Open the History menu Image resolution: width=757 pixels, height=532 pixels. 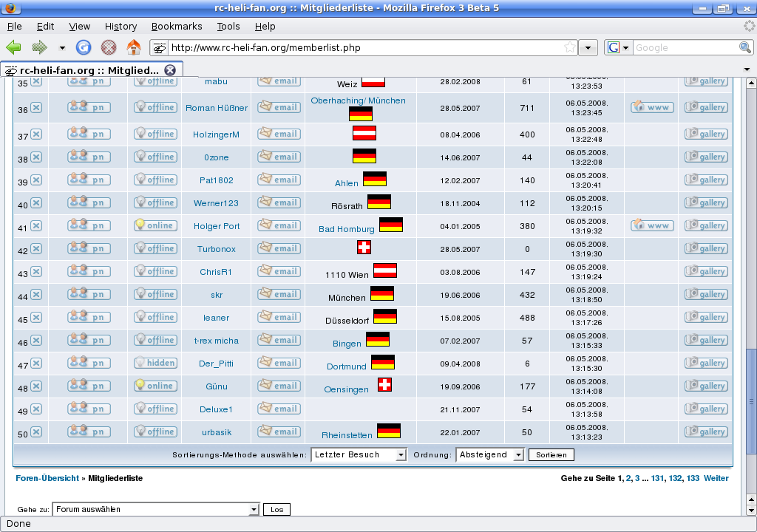120,26
